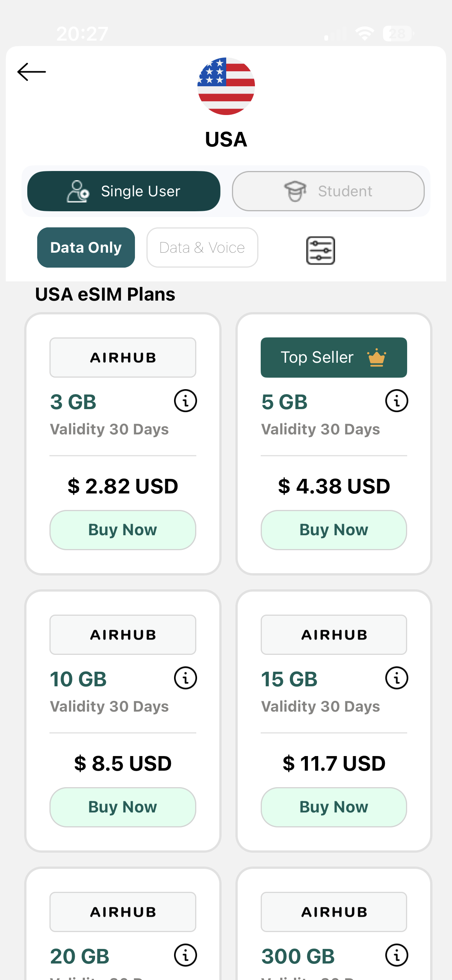Select the Data & Voice tab
Screen dimensions: 452x980
point(202,248)
